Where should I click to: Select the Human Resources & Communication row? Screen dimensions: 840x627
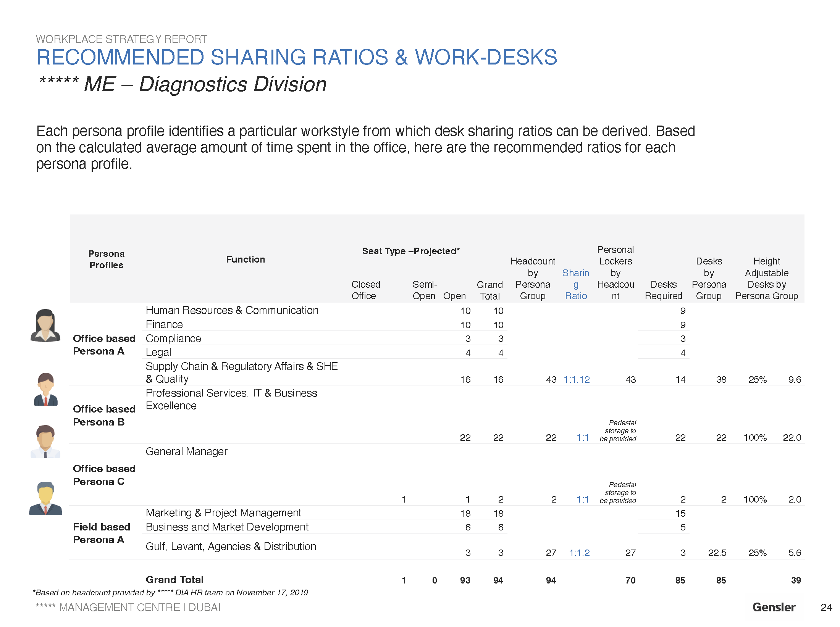[x=232, y=310]
